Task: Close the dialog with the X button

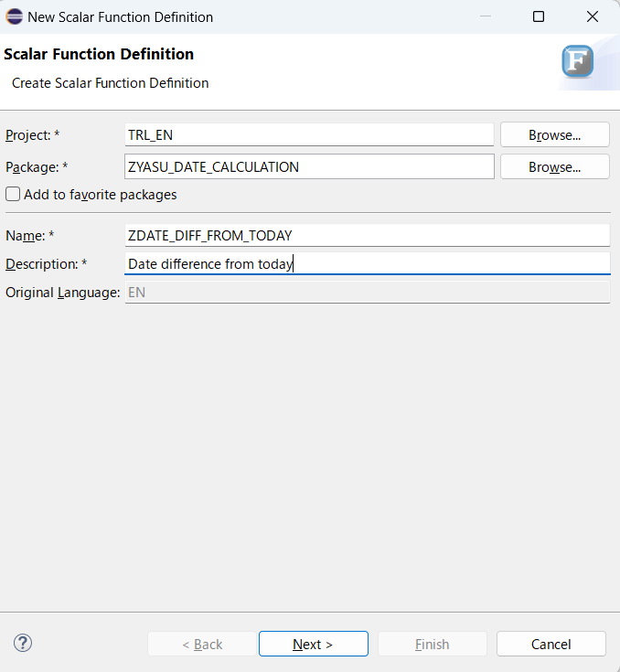Action: [x=593, y=16]
